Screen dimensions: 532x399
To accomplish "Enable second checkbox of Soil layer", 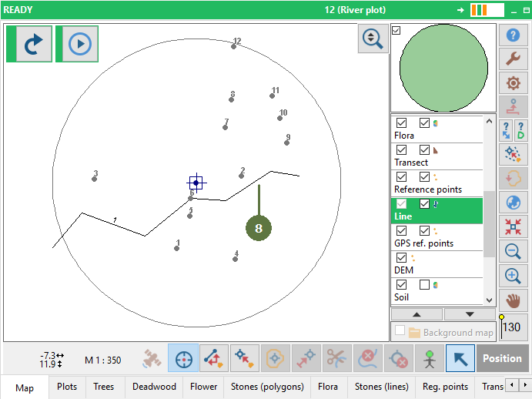I will (424, 284).
